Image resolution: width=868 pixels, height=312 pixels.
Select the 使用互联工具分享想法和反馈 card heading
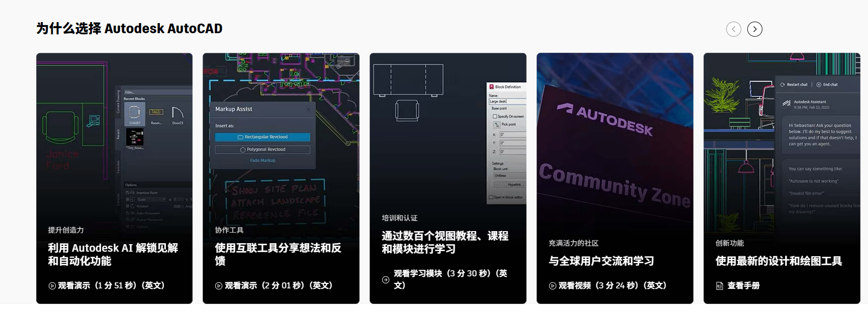278,254
